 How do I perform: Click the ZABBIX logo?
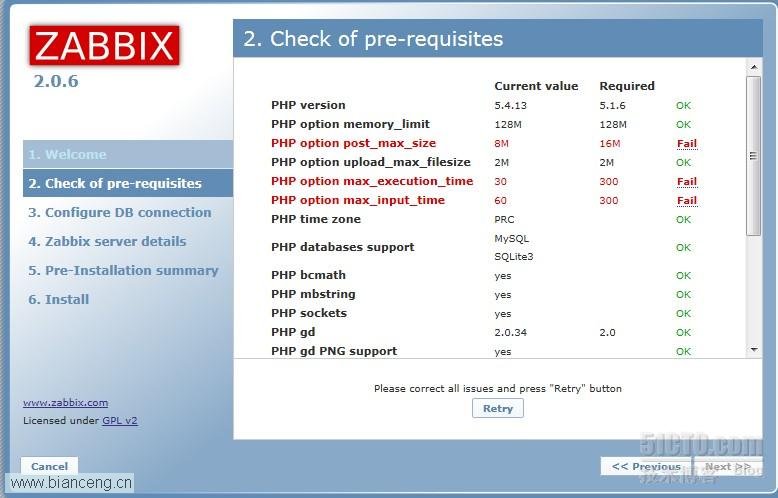(x=104, y=46)
